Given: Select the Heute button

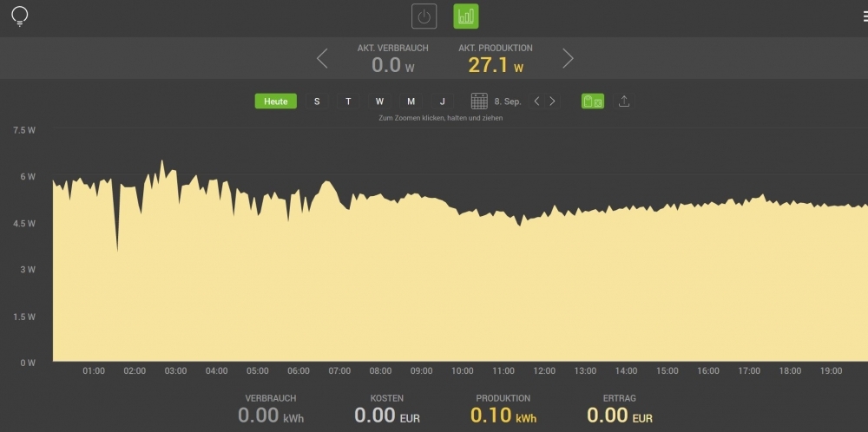Looking at the screenshot, I should 276,101.
